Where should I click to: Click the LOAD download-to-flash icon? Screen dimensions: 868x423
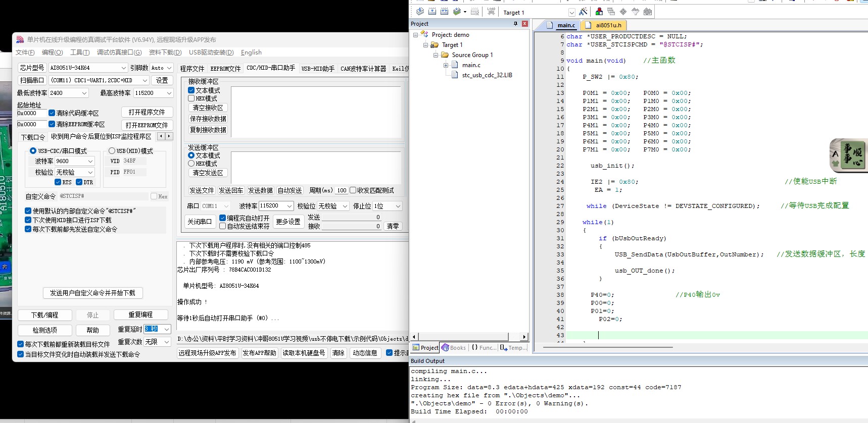coord(491,12)
